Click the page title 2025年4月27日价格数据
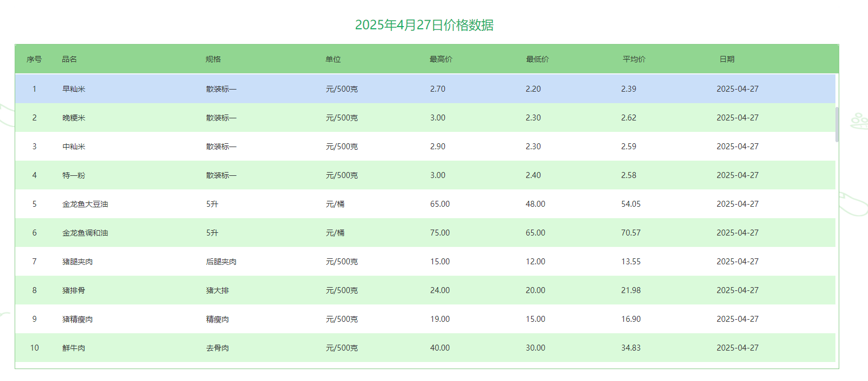The image size is (868, 381). click(x=424, y=25)
